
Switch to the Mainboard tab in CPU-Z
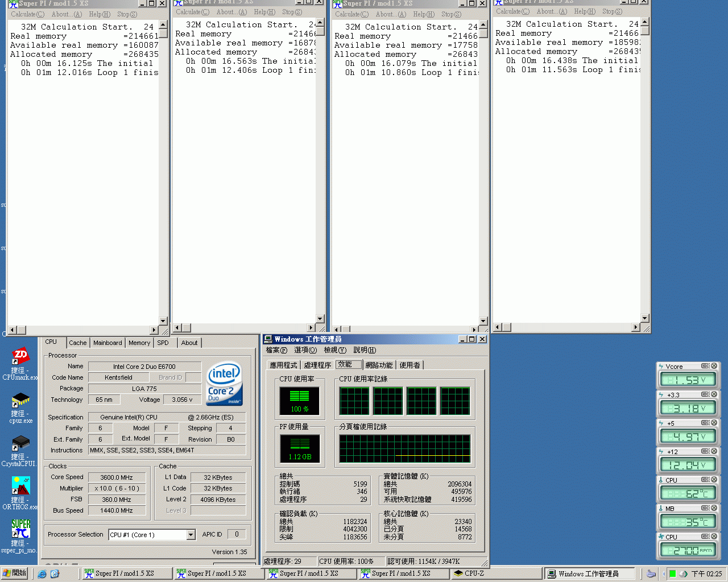click(x=107, y=343)
